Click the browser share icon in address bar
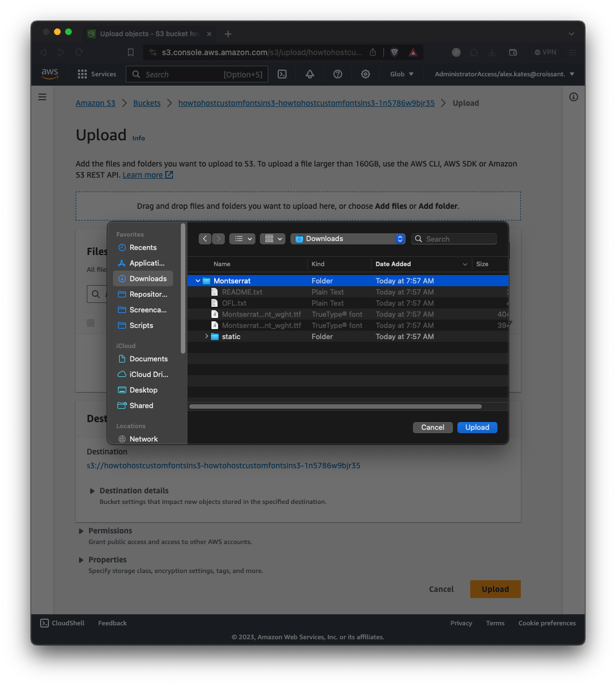This screenshot has width=616, height=686. tap(373, 52)
